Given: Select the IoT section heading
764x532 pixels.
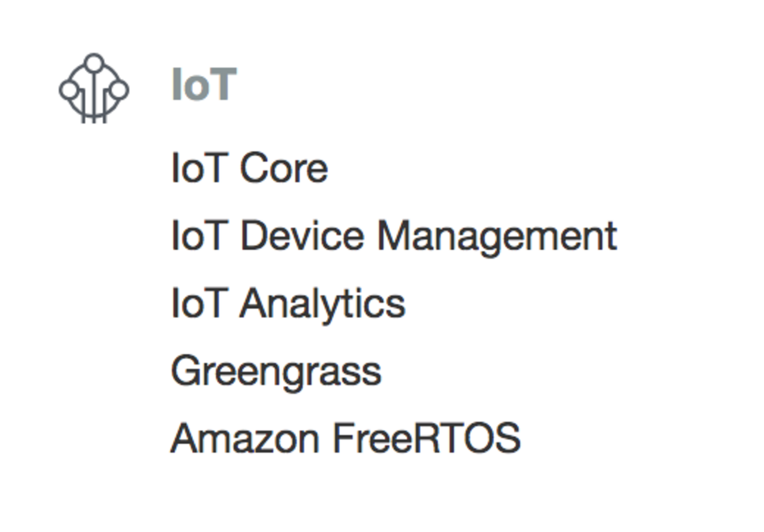Looking at the screenshot, I should pyautogui.click(x=203, y=85).
